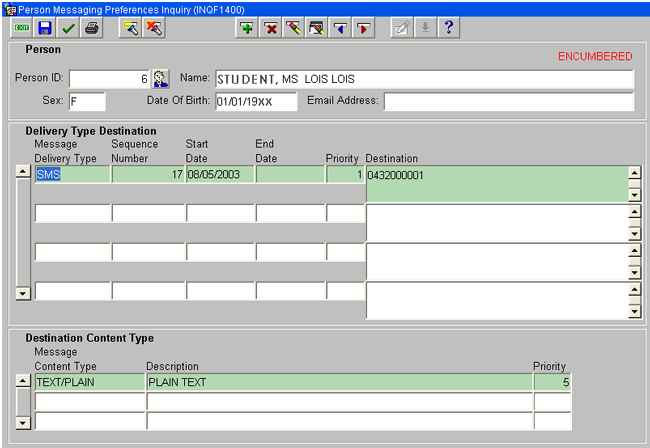
Task: Open Help with the question mark icon
Action: point(449,28)
